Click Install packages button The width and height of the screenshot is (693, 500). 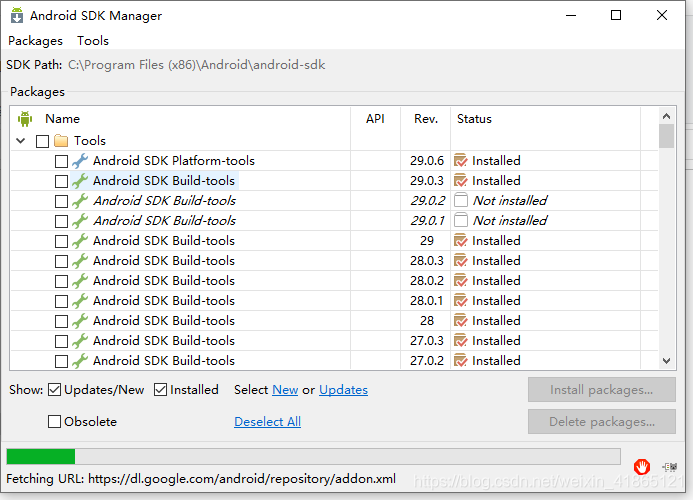pyautogui.click(x=602, y=389)
